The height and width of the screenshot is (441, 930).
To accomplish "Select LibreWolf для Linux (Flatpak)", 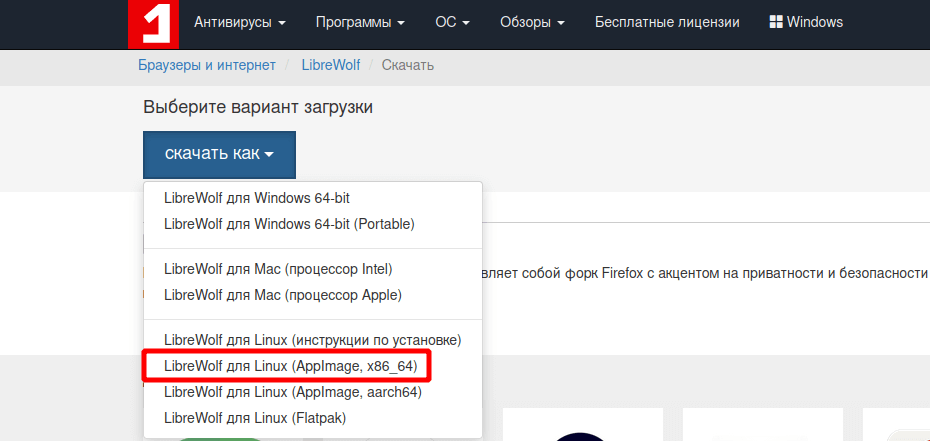I will pos(255,417).
